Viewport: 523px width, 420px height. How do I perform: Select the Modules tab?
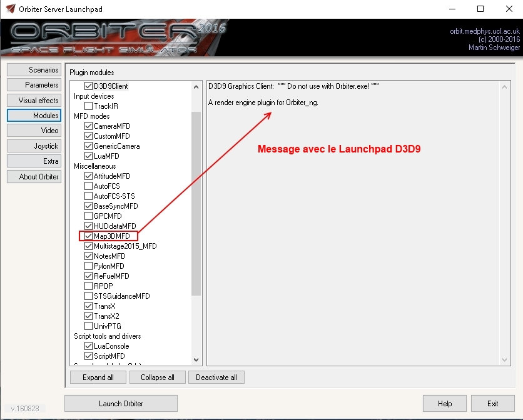tap(34, 116)
